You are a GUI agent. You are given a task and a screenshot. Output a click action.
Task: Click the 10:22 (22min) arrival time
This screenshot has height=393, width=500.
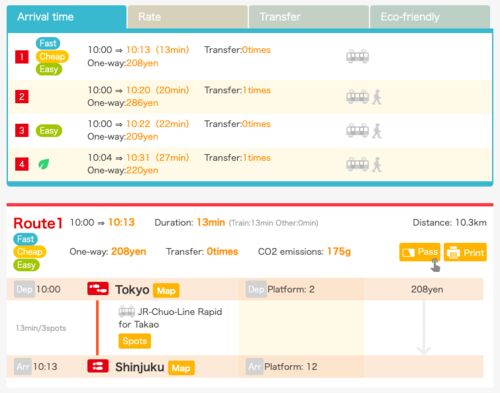[x=157, y=124]
